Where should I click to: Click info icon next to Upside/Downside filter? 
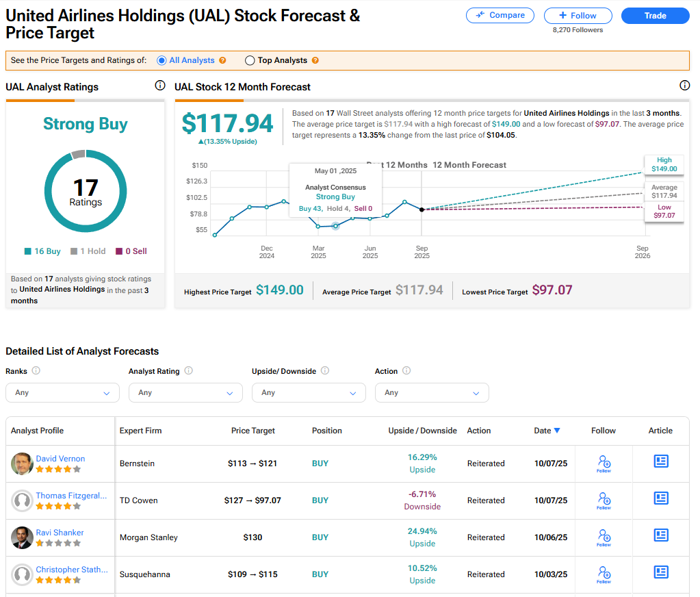tap(325, 371)
